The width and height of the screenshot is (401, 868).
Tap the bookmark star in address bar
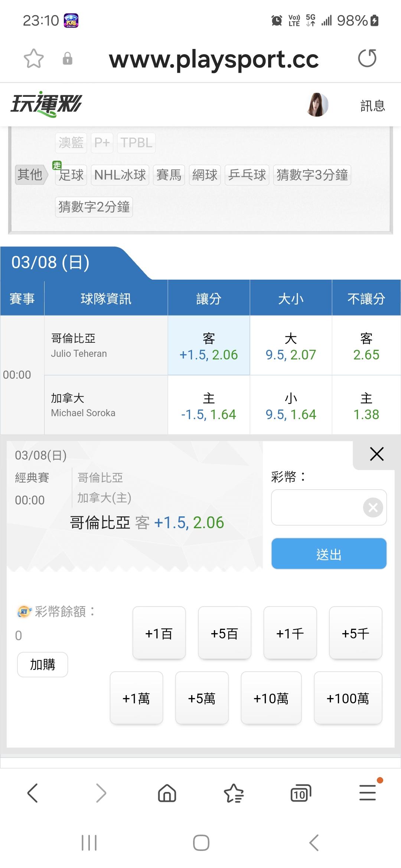[34, 59]
